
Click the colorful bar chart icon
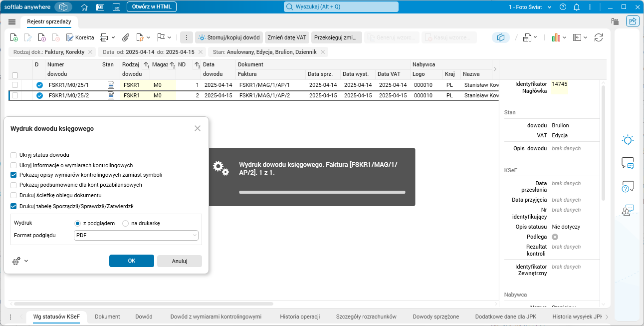pyautogui.click(x=556, y=37)
